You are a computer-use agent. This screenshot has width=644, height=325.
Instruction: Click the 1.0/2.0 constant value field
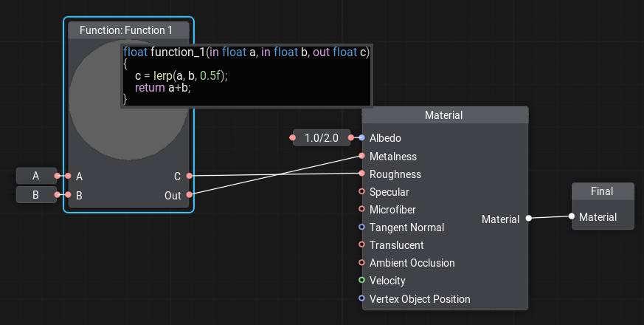pos(322,138)
